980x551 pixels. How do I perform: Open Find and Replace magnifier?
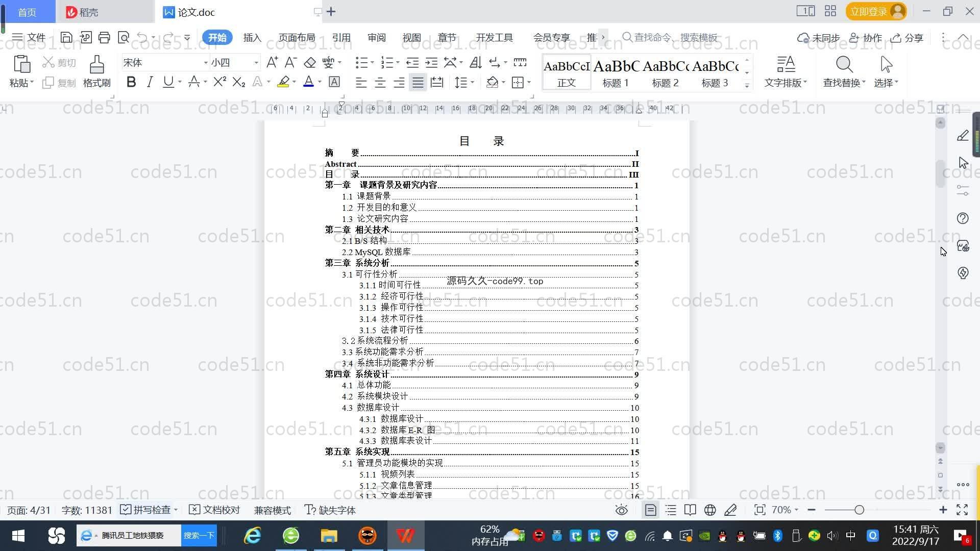click(844, 65)
